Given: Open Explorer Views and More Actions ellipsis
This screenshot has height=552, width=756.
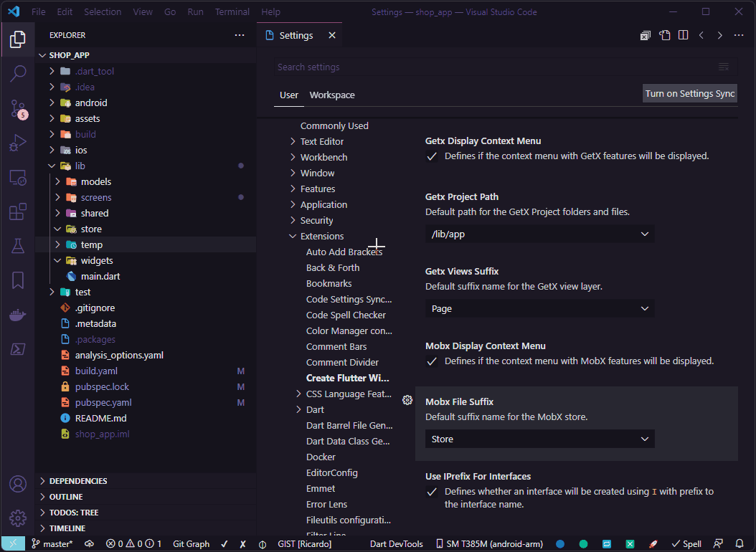Looking at the screenshot, I should point(240,35).
